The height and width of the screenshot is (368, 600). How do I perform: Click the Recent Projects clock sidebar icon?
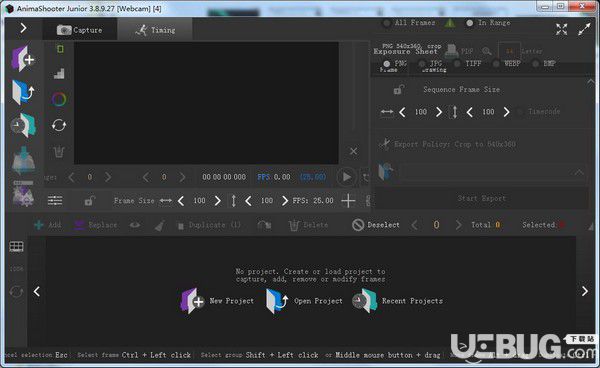[23, 125]
